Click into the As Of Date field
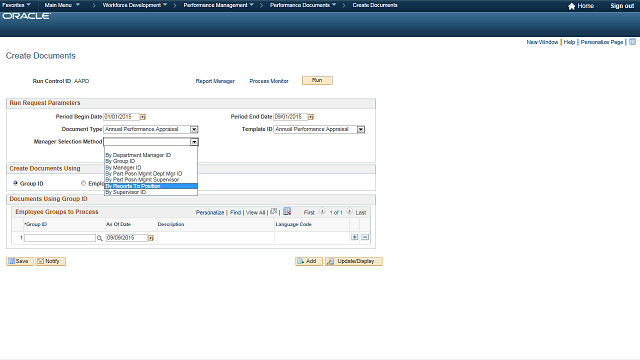Image resolution: width=640 pixels, height=360 pixels. click(x=127, y=238)
